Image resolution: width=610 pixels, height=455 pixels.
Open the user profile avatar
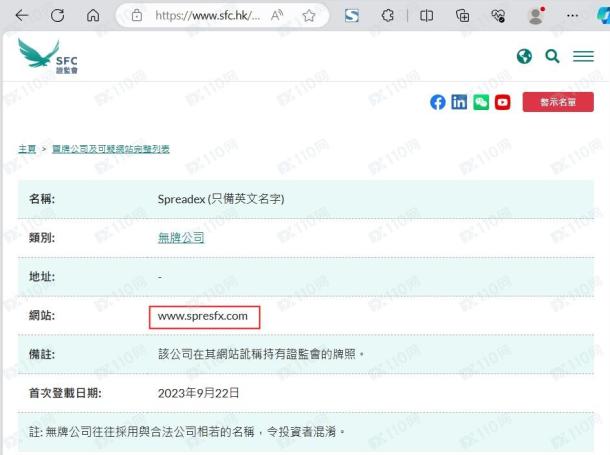[x=536, y=16]
